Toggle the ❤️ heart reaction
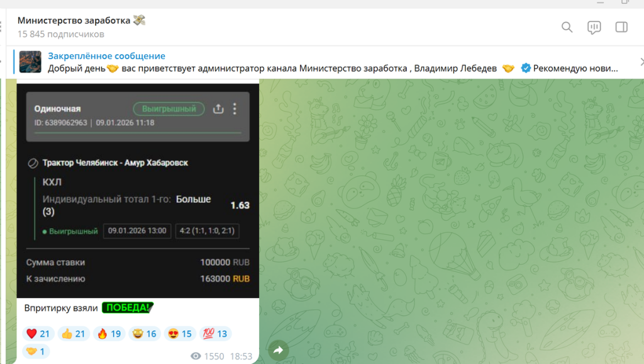The width and height of the screenshot is (644, 364). (x=38, y=333)
